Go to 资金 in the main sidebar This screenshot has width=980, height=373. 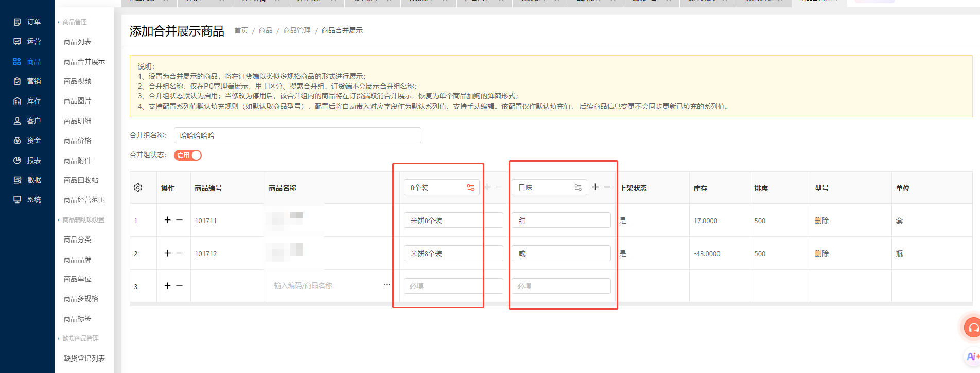coord(27,140)
